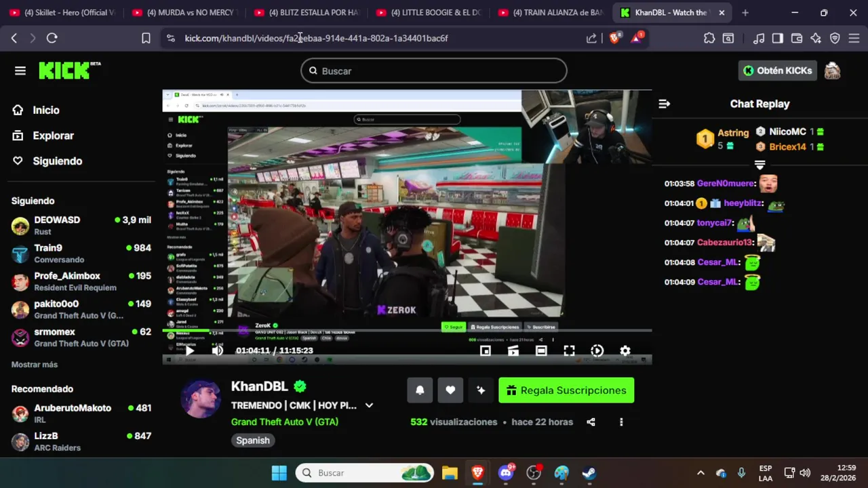The image size is (868, 488).
Task: Toggle theater mode on the player
Action: pyautogui.click(x=541, y=350)
